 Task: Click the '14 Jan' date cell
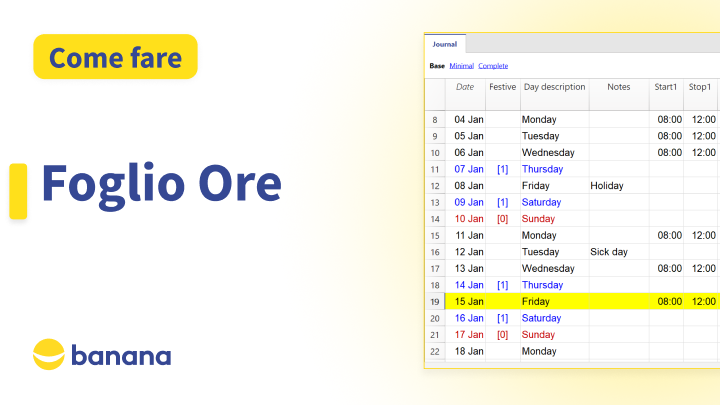click(x=466, y=285)
